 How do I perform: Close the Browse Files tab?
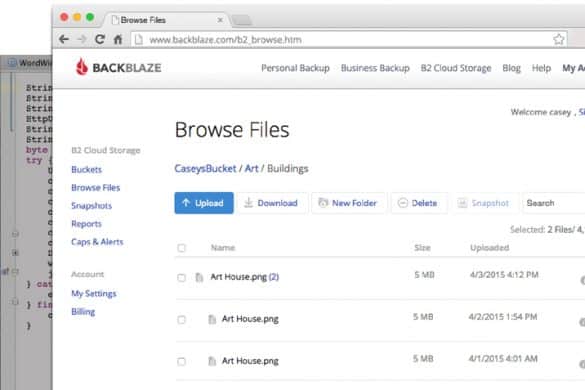pyautogui.click(x=220, y=20)
